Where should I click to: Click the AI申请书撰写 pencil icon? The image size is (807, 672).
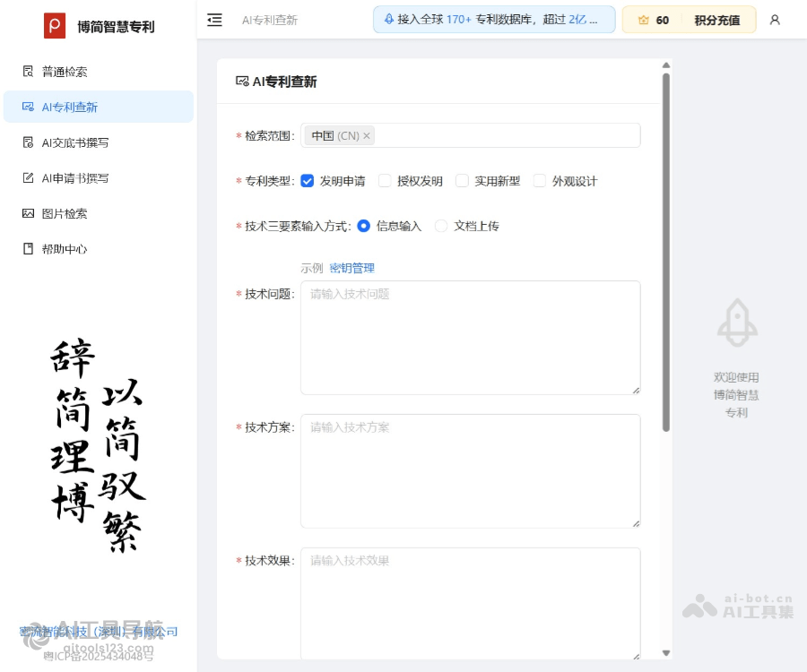point(29,178)
